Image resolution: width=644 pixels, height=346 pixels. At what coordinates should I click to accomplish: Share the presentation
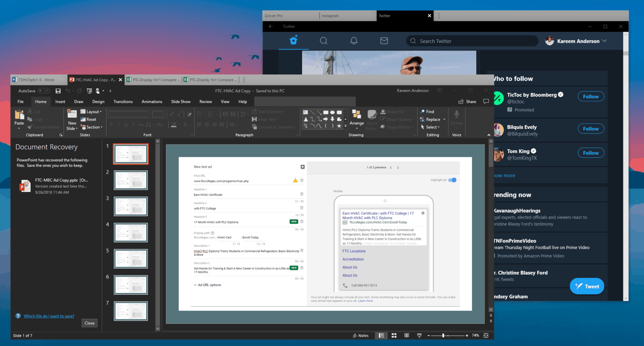click(467, 101)
